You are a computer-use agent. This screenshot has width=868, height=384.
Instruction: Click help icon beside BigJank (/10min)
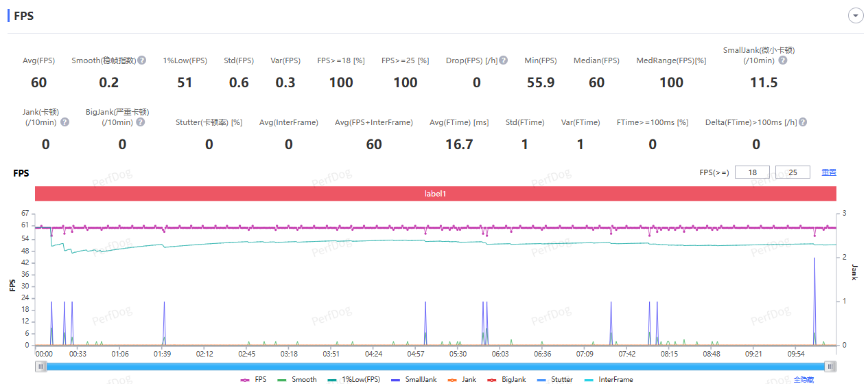(x=140, y=122)
